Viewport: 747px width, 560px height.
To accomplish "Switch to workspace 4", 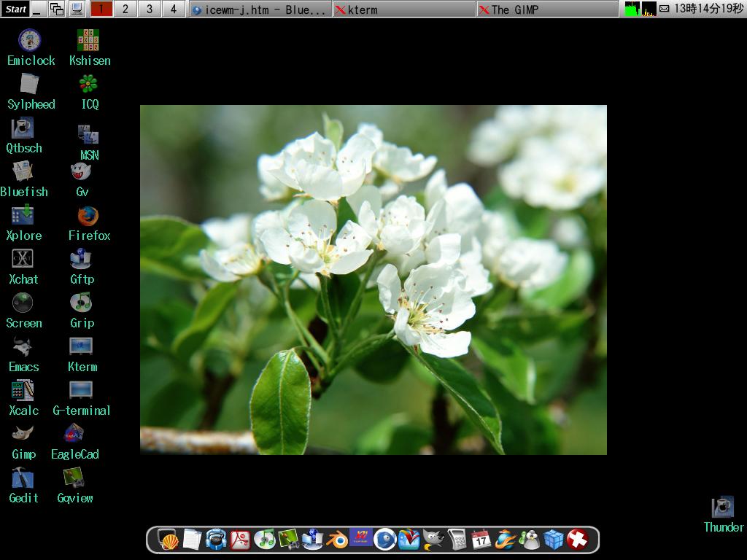I will (x=173, y=9).
